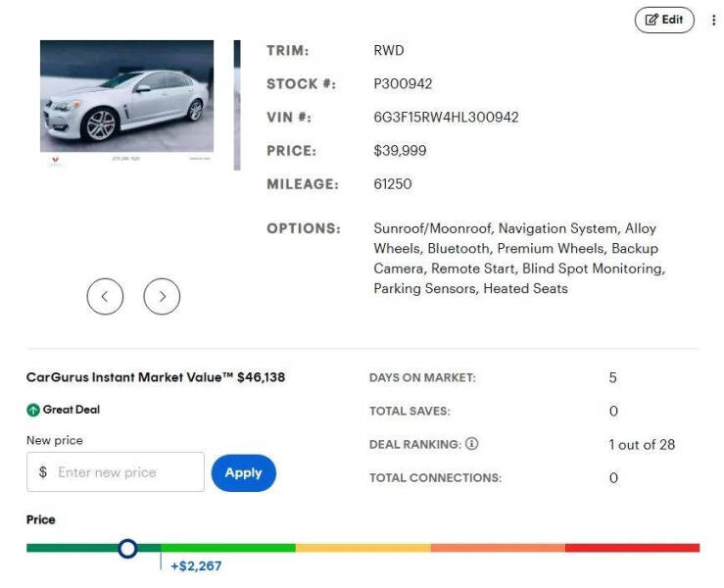724x588 pixels.
Task: Click the Edit listing button
Action: (664, 20)
